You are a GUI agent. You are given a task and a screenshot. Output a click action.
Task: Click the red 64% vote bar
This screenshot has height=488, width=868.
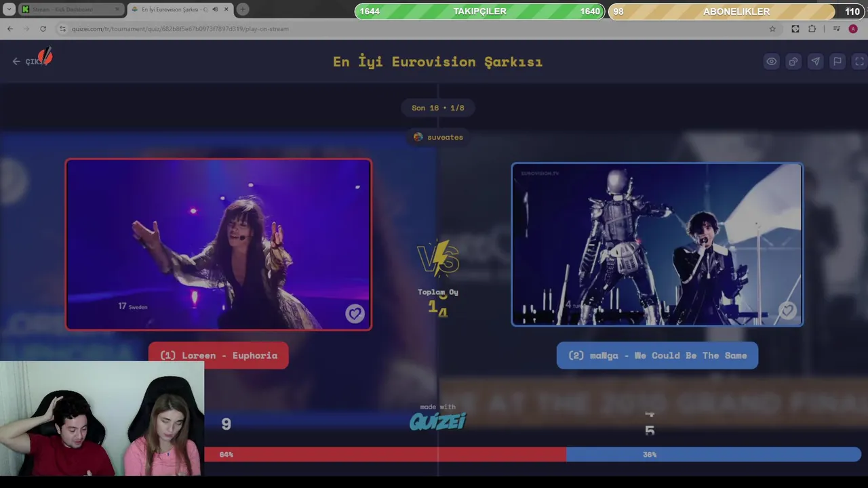(x=385, y=455)
